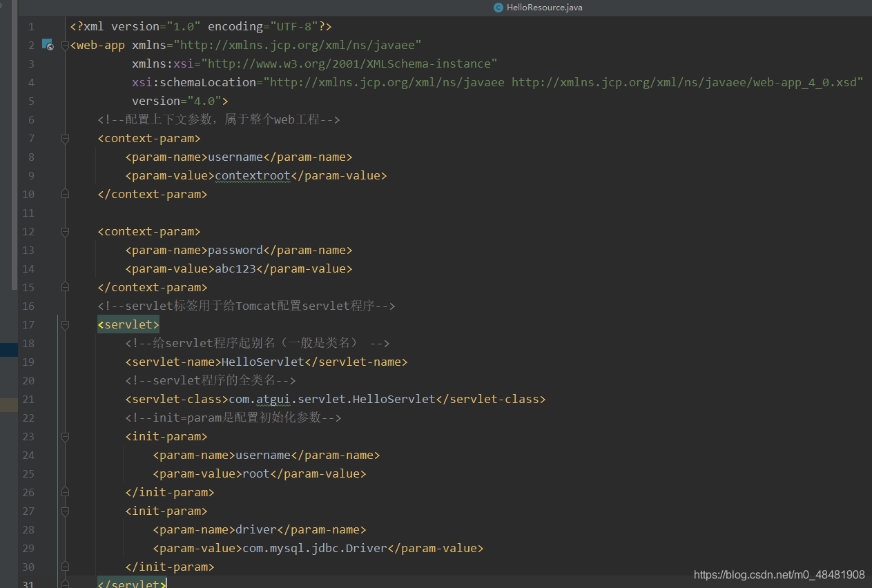
Task: Click the servlet alias comment on line 18
Action: click(258, 343)
